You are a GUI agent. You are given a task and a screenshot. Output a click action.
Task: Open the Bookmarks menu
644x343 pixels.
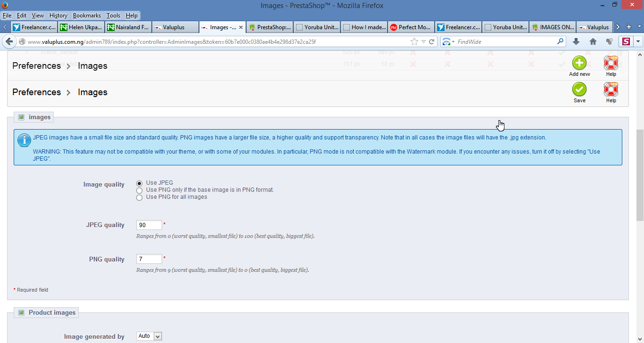pyautogui.click(x=87, y=16)
